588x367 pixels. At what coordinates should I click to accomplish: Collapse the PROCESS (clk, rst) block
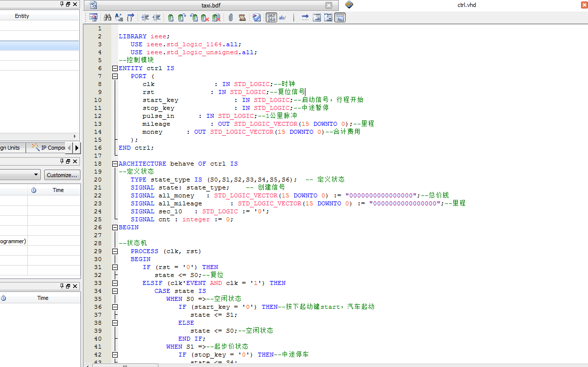coord(115,251)
